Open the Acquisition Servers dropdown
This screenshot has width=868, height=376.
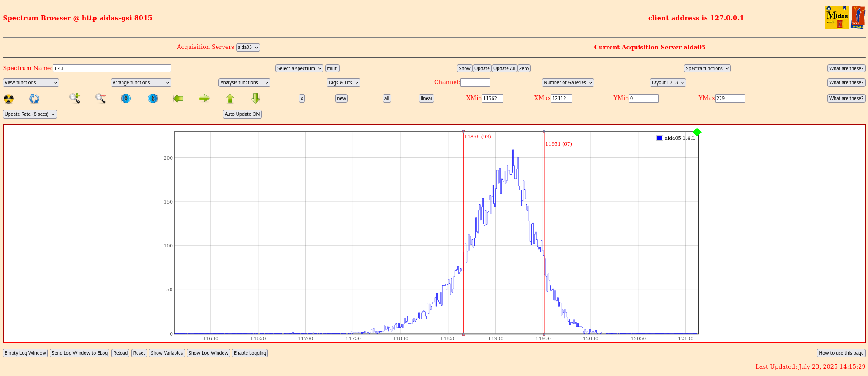(248, 48)
